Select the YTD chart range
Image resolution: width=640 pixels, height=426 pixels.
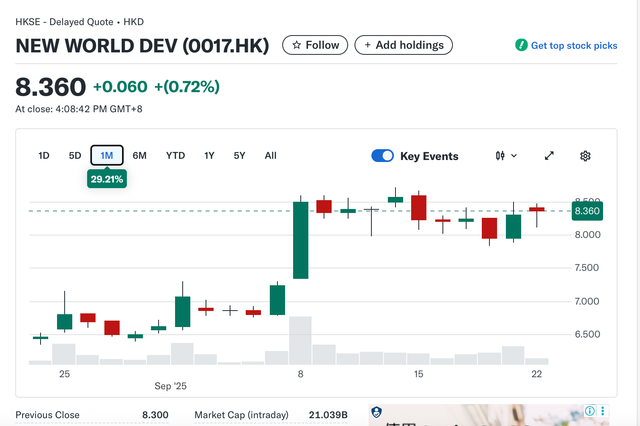click(x=176, y=155)
